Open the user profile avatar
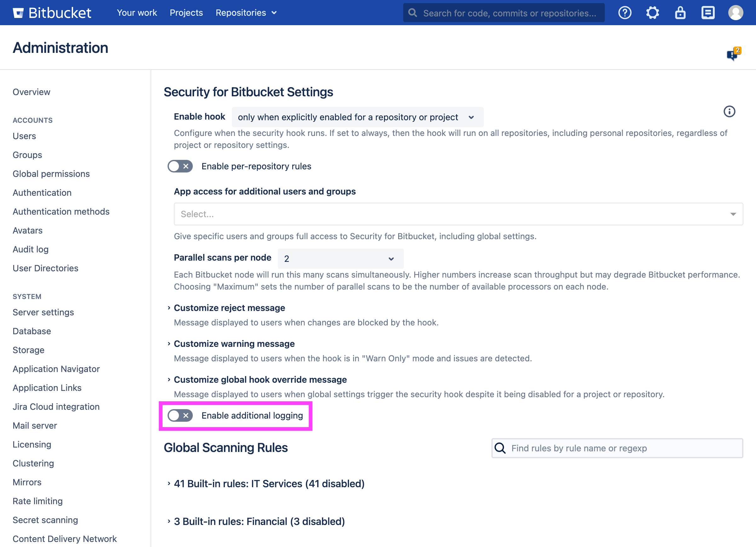756x547 pixels. click(x=735, y=13)
